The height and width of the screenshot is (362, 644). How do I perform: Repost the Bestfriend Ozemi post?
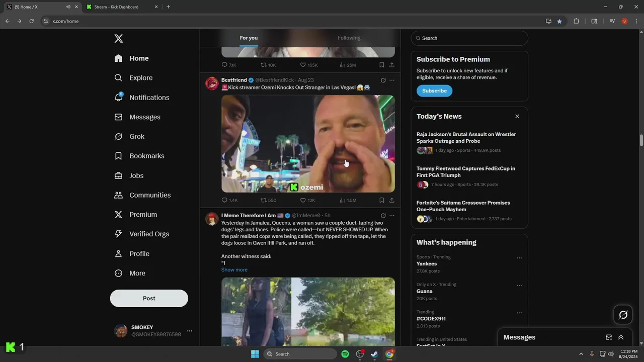pyautogui.click(x=268, y=200)
